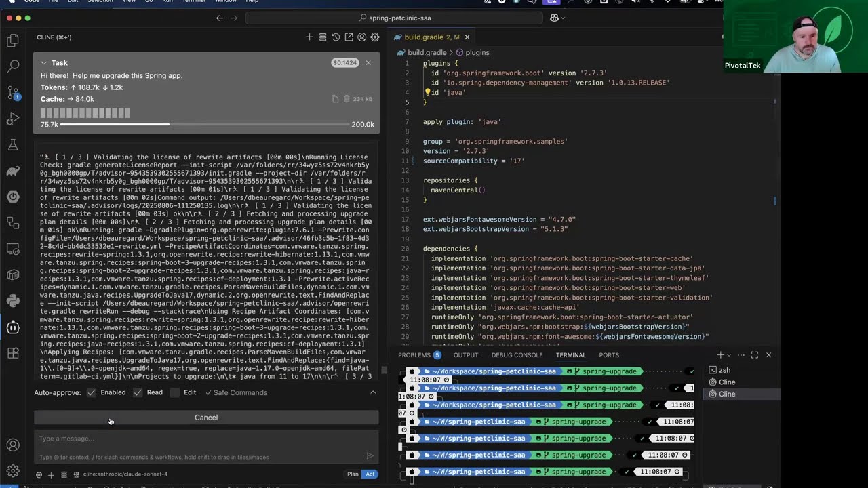Toggle Auto-approve Read checkbox
The width and height of the screenshot is (868, 488).
coord(138,392)
